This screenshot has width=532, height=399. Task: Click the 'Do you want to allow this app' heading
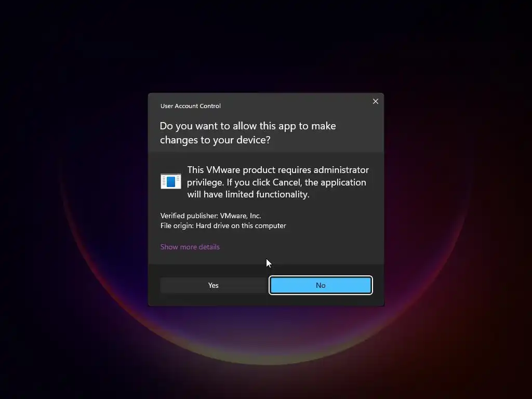coord(248,132)
